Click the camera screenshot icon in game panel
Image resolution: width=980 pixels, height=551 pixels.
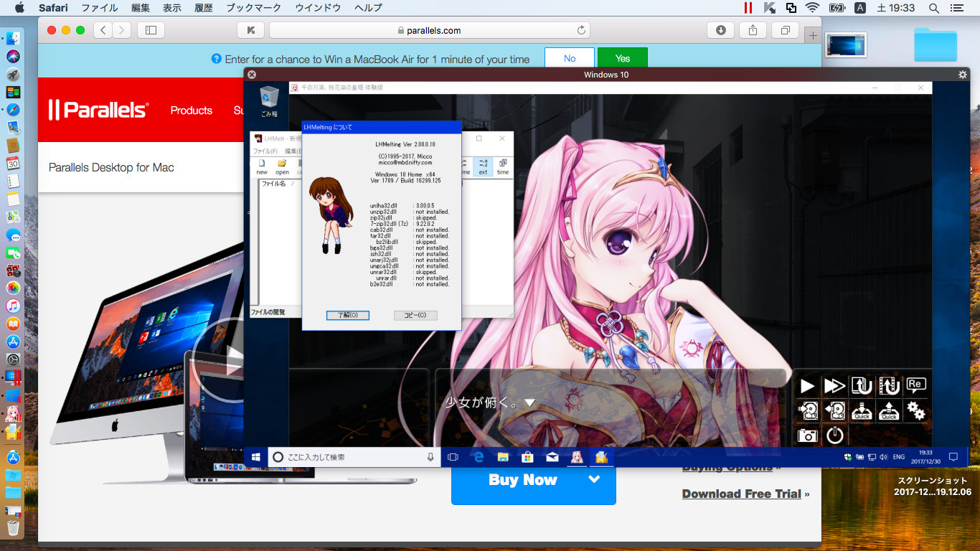pos(808,435)
